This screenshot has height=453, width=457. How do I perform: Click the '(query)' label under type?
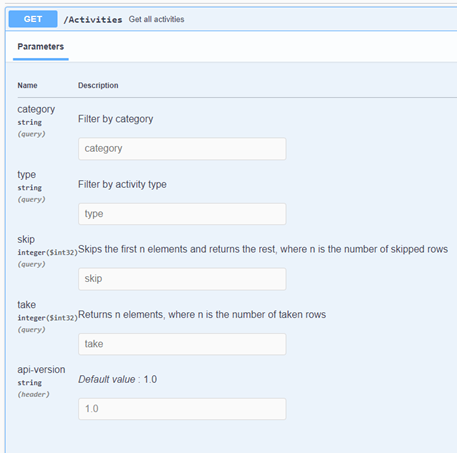tap(31, 199)
